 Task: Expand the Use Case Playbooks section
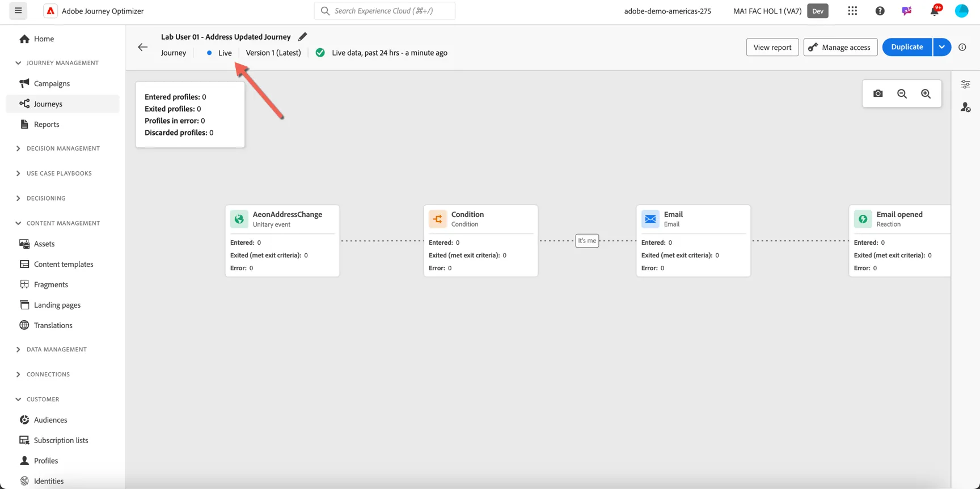(18, 173)
